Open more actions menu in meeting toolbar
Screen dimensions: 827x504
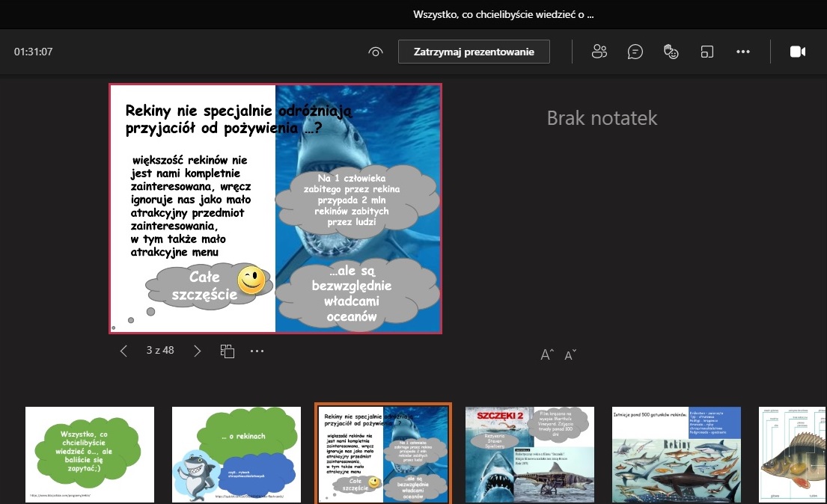742,52
